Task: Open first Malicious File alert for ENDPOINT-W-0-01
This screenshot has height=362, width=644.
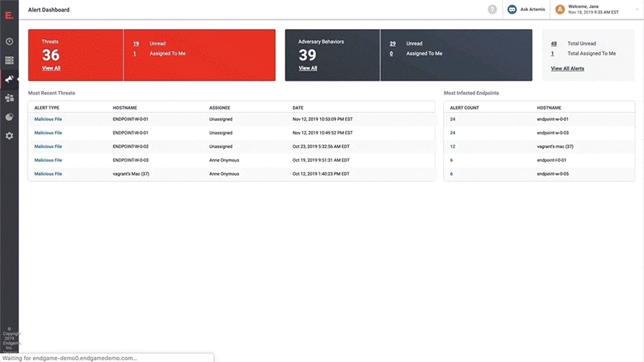Action: click(x=48, y=119)
